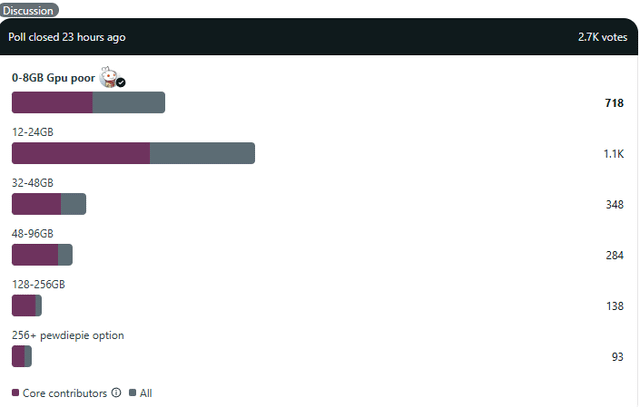Click the purple segment of 32-48GB bar
640x407 pixels.
37,204
